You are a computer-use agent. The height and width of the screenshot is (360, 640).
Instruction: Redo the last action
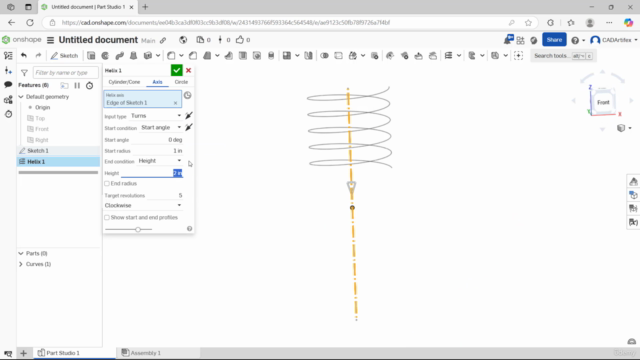click(38, 56)
